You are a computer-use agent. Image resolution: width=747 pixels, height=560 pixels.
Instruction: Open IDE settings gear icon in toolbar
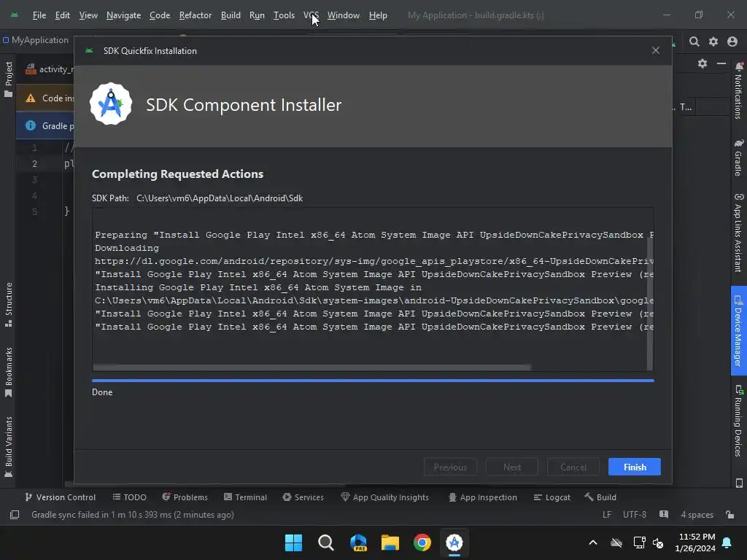click(x=713, y=42)
